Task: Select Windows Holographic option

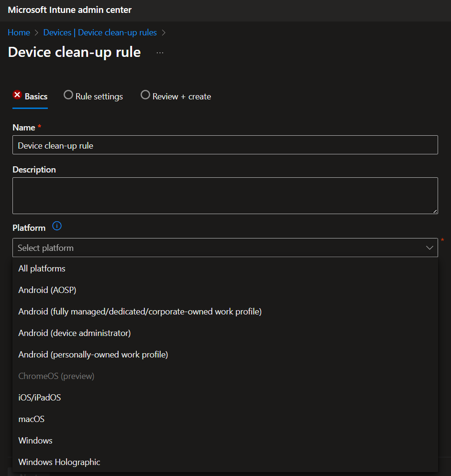Action: tap(225, 462)
